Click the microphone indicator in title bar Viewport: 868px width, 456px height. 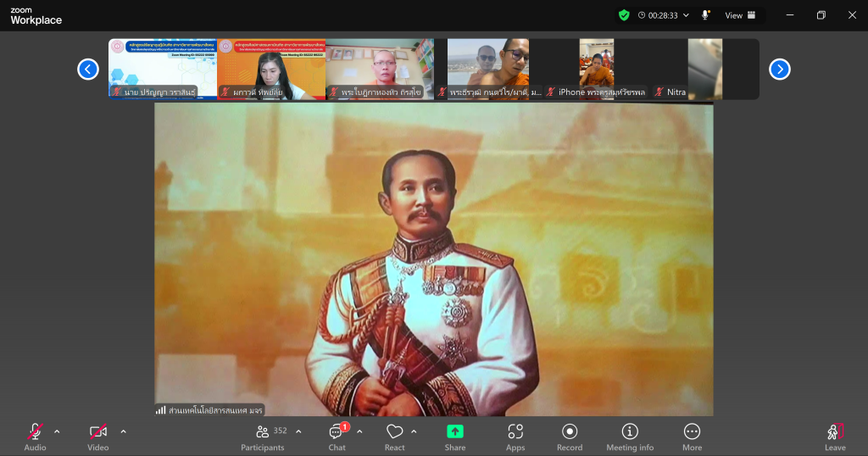pyautogui.click(x=705, y=15)
